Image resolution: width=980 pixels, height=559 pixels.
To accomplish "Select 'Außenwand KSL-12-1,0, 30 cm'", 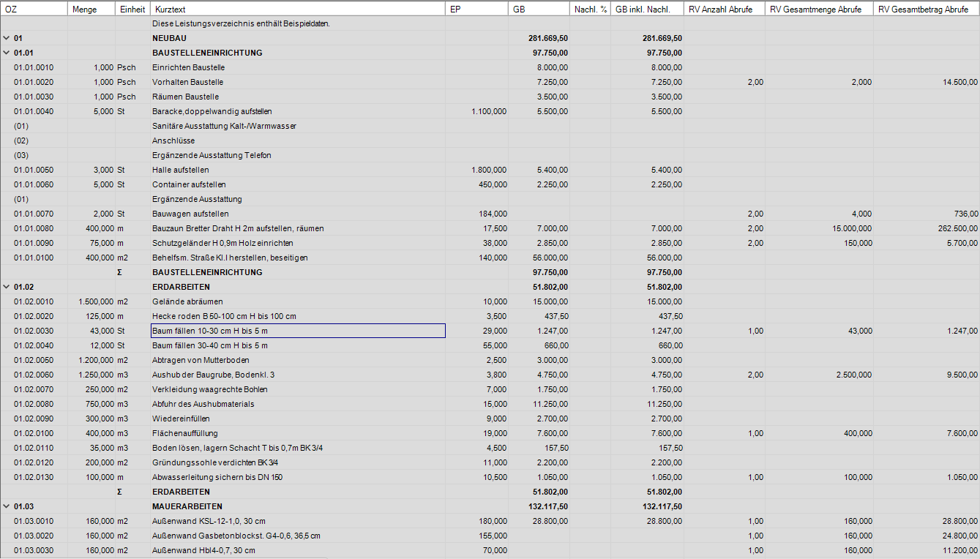I will (x=209, y=521).
